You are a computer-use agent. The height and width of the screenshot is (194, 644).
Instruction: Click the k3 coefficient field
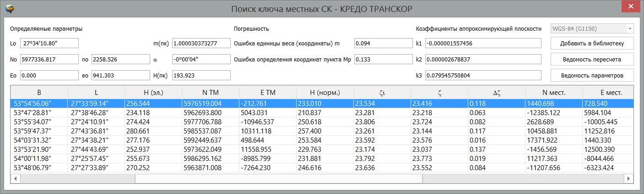click(x=483, y=75)
